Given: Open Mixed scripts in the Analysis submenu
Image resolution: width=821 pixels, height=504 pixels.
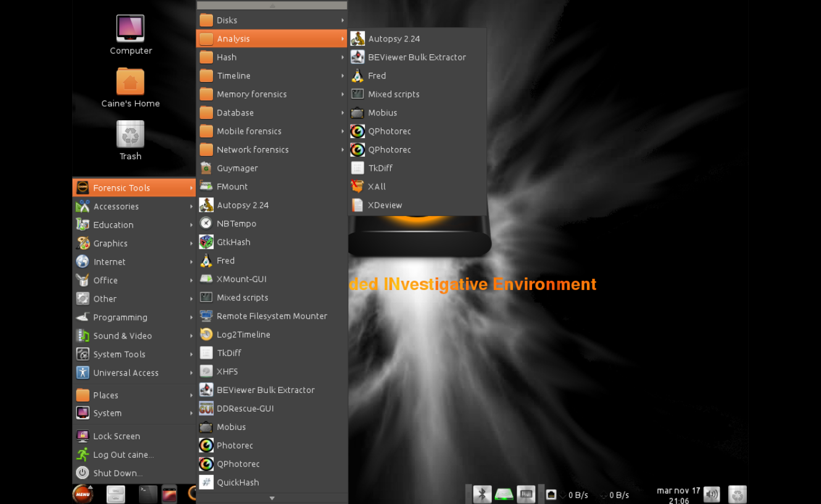Looking at the screenshot, I should pos(417,94).
